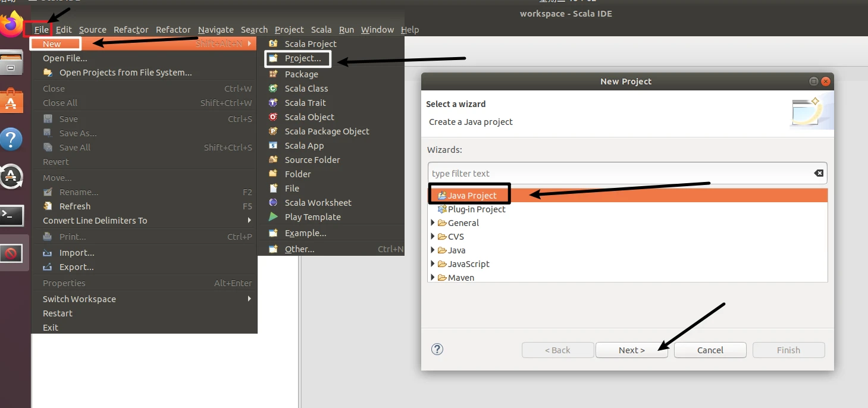
Task: Open the Navigate menu
Action: [x=215, y=30]
